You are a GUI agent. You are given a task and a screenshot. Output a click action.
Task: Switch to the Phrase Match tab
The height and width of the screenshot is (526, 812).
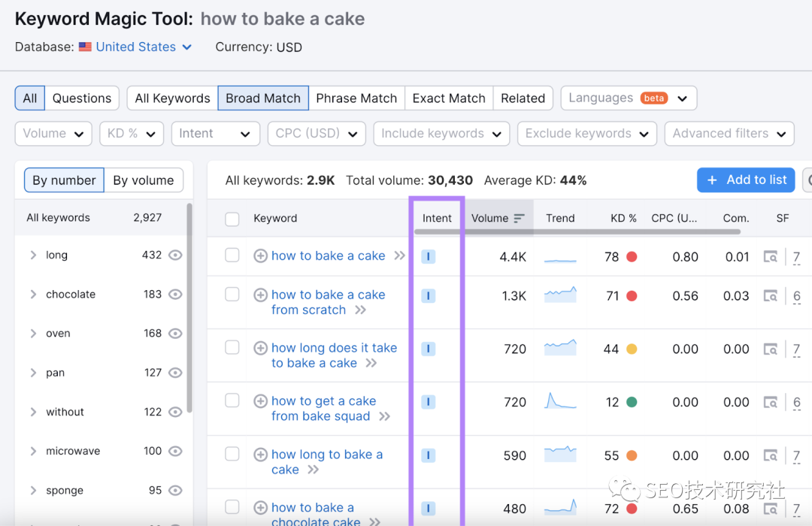356,98
